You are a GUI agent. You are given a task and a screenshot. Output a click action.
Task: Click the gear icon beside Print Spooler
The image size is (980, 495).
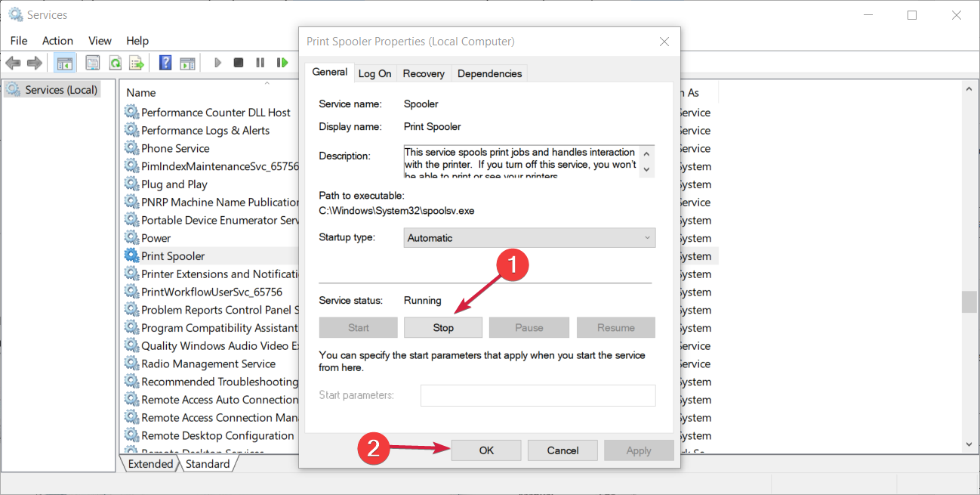[132, 256]
